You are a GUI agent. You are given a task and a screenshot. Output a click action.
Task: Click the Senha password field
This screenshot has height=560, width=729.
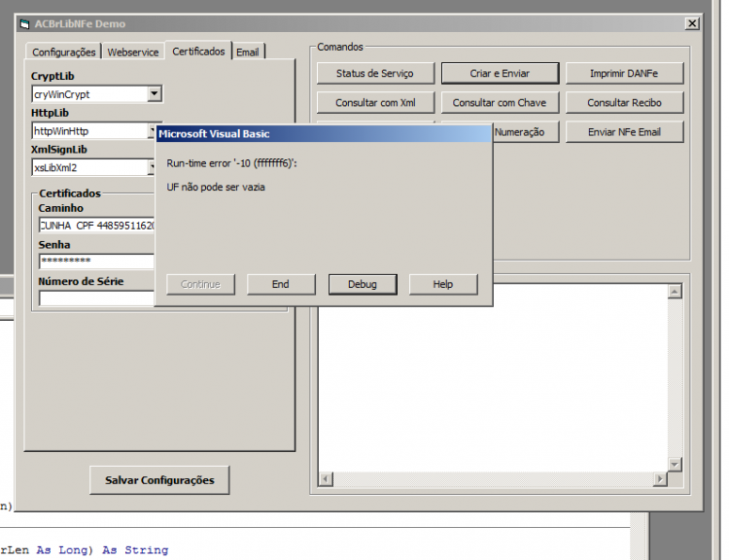click(96, 261)
